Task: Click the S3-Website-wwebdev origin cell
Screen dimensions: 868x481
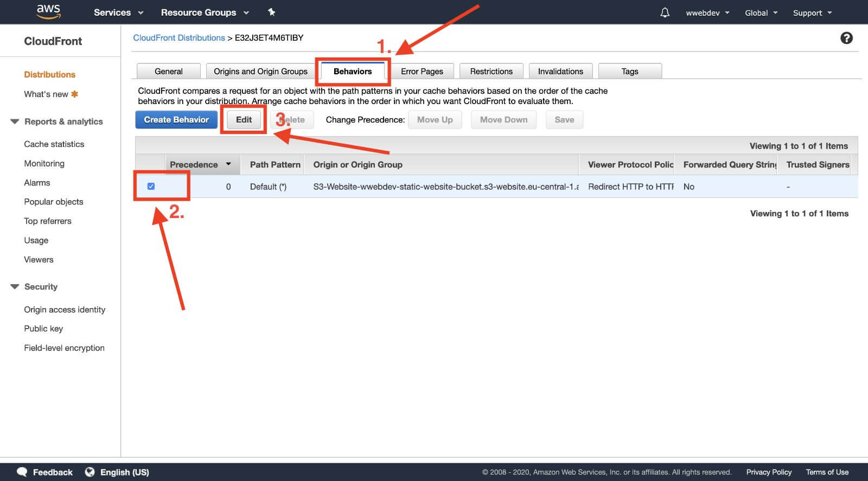Action: click(x=445, y=187)
